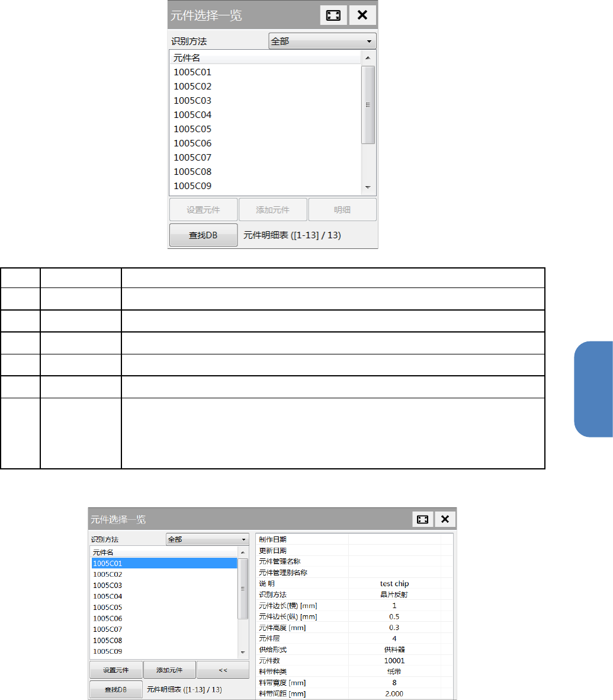
Task: Open the 识别方法 dropdown in the lower dialog
Action: [x=207, y=539]
